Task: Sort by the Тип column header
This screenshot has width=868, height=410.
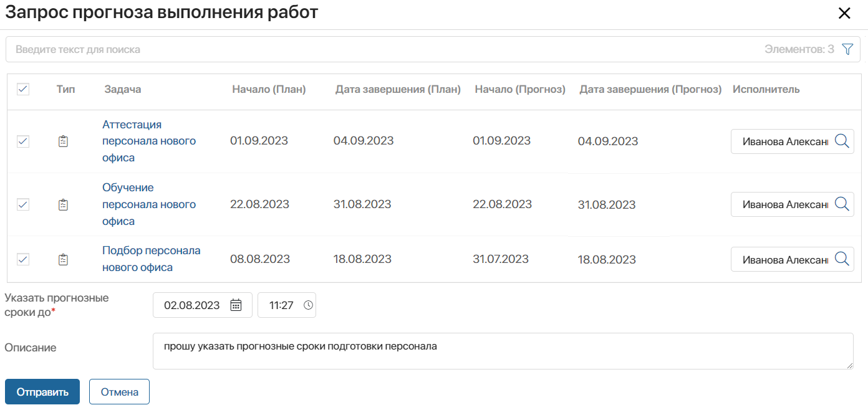Action: (65, 89)
